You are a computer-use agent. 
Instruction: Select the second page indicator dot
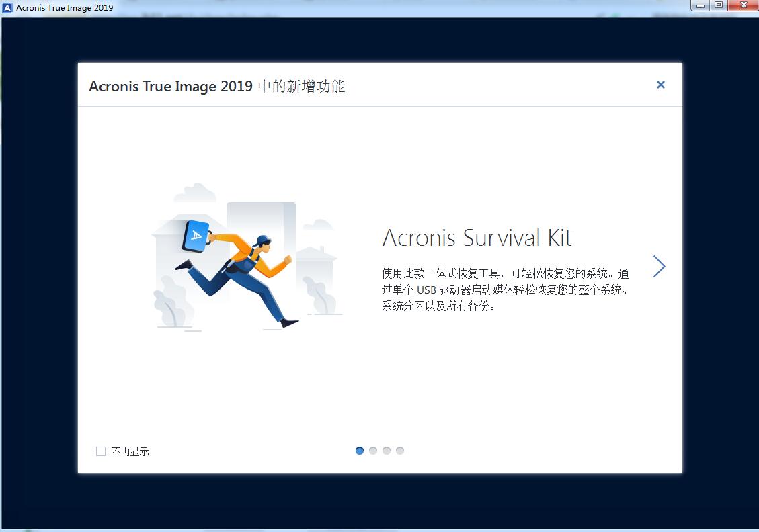373,451
